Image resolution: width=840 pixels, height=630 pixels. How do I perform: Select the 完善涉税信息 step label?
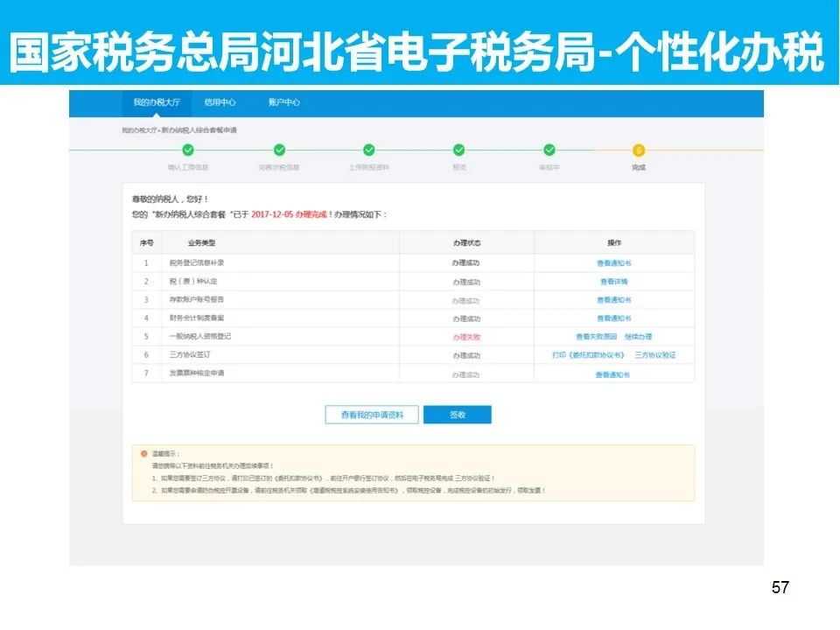279,168
